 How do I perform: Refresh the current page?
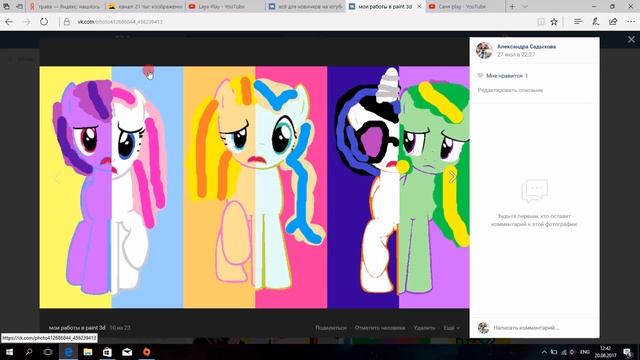coord(44,22)
